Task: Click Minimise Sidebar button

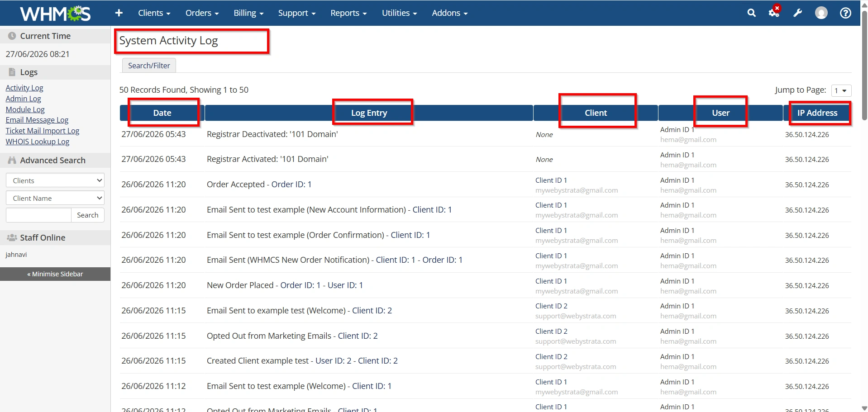Action: [x=55, y=274]
